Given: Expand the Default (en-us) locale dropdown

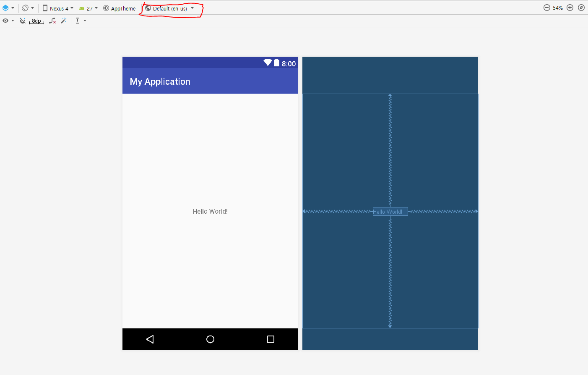Looking at the screenshot, I should pyautogui.click(x=169, y=8).
